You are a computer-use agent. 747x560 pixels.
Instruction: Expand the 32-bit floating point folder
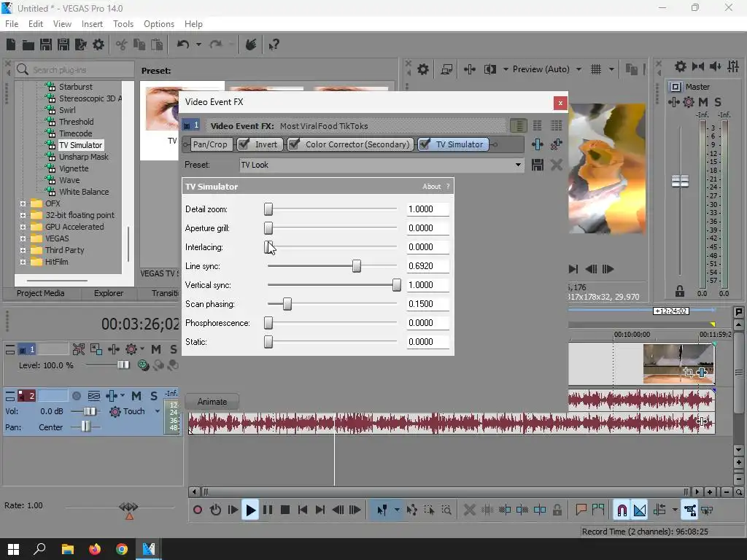click(23, 215)
